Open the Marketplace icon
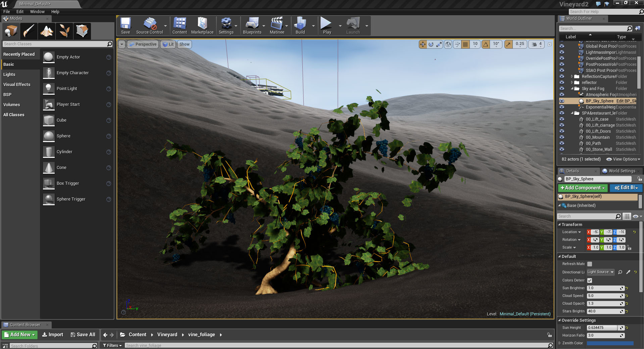 202,26
